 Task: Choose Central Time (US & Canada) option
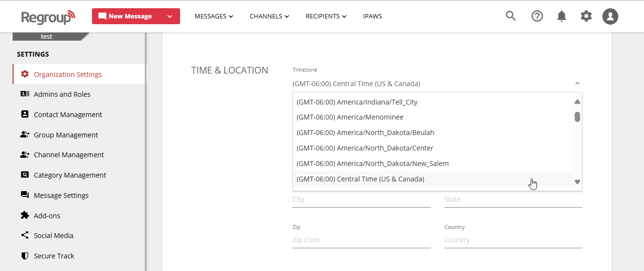click(x=361, y=179)
